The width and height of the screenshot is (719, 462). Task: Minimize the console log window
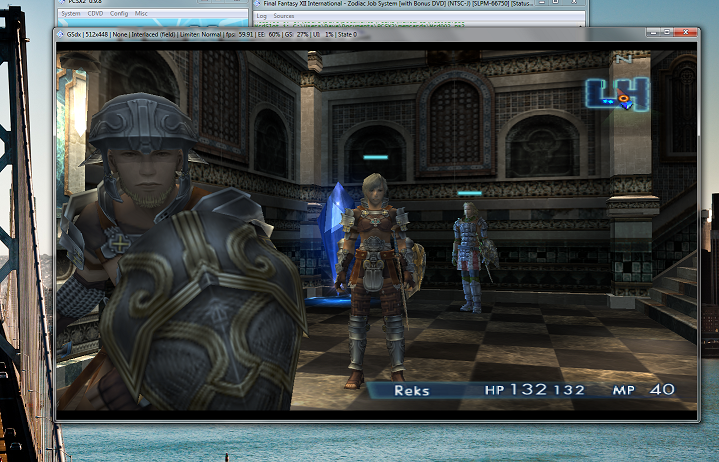[x=542, y=3]
